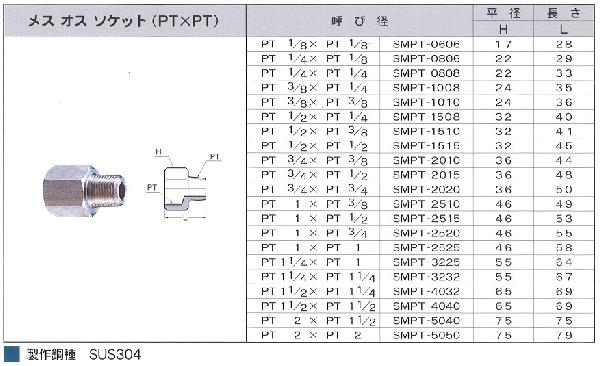Image resolution: width=600 pixels, height=366 pixels.
Task: Select model code SMPT-0806
Action: click(x=426, y=59)
